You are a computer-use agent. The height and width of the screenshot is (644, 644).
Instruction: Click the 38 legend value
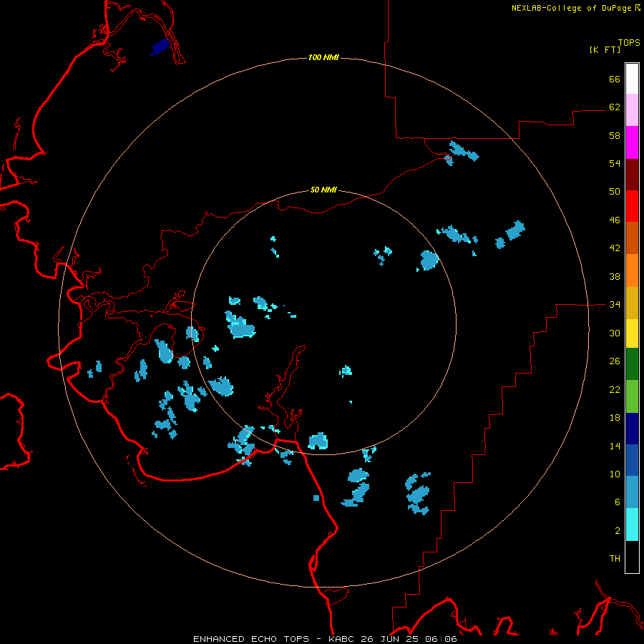(615, 276)
